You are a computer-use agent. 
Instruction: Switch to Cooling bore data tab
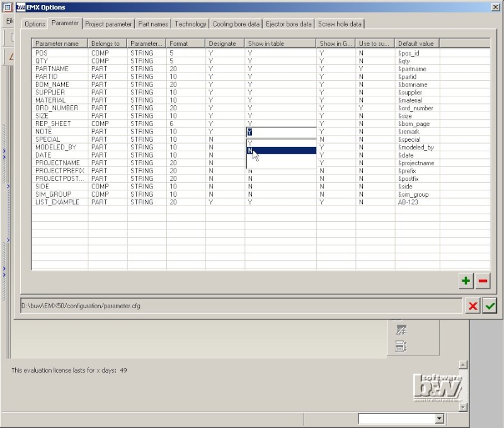coord(236,24)
